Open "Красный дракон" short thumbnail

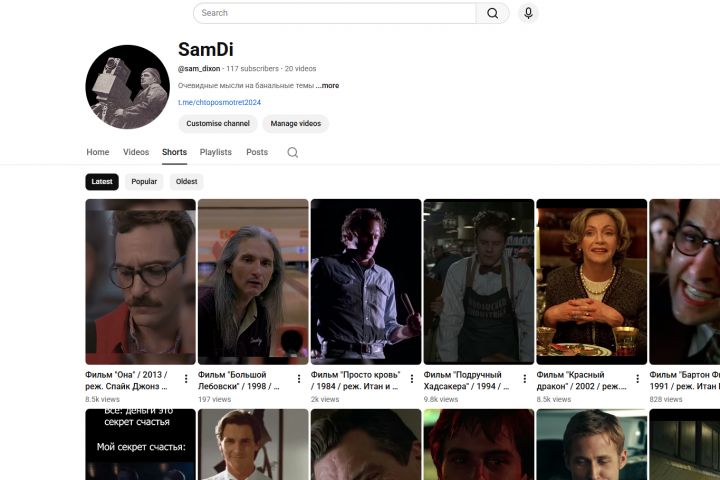(x=592, y=282)
